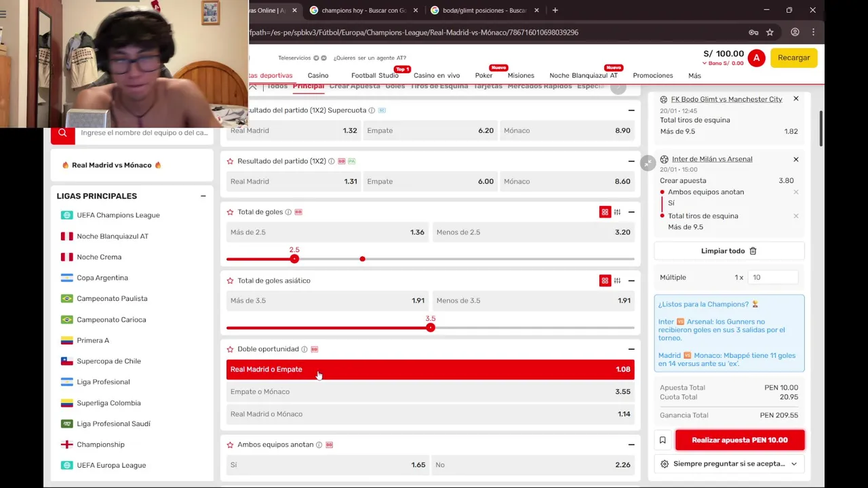Image resolution: width=868 pixels, height=488 pixels.
Task: Select Empate at 6.00 in 1X2 market
Action: 430,182
